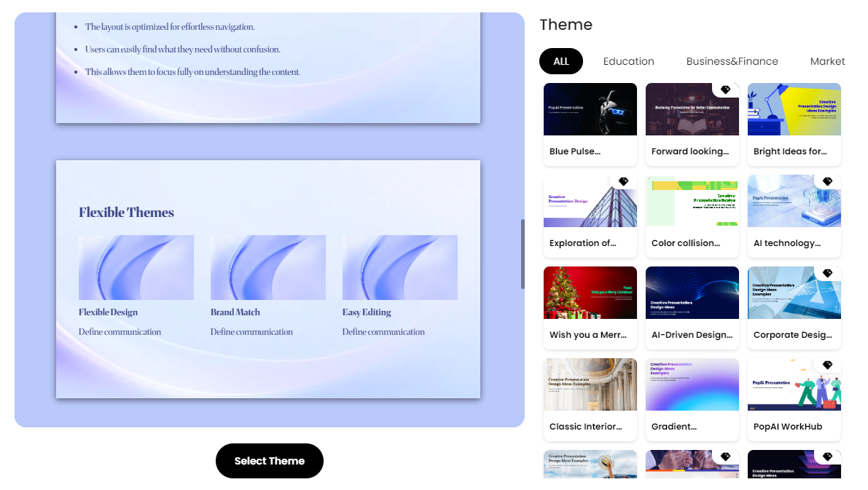Pick the Bright Ideas theme thumbnail
Viewport: 868px width, 490px height.
[794, 109]
